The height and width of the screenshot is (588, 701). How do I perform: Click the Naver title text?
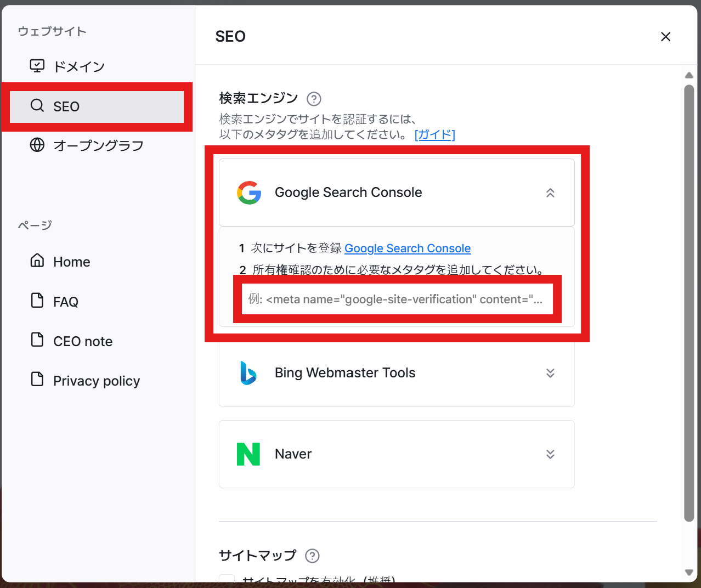tap(293, 454)
